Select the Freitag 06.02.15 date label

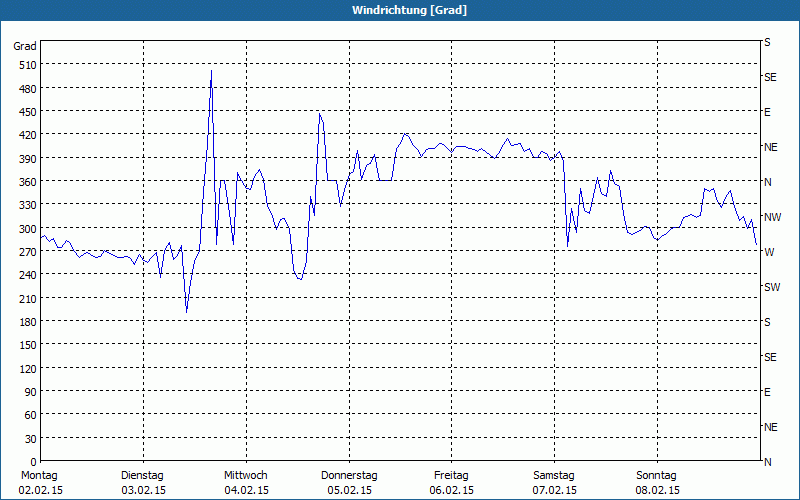452,483
